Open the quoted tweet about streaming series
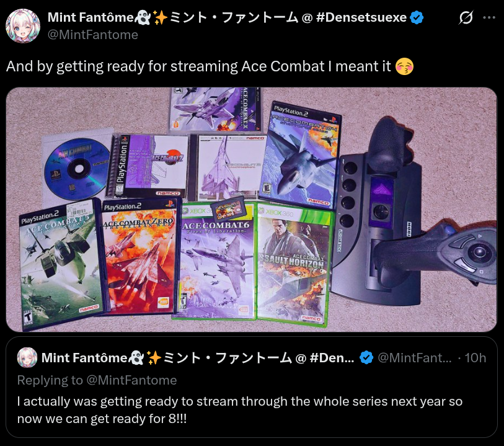Image resolution: width=504 pixels, height=446 pixels. pos(252,387)
